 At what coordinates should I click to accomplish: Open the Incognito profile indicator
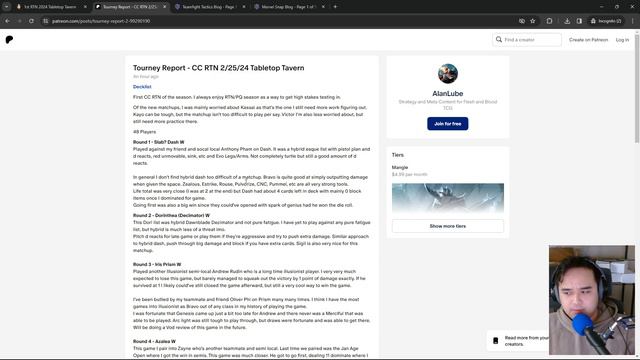pos(606,21)
